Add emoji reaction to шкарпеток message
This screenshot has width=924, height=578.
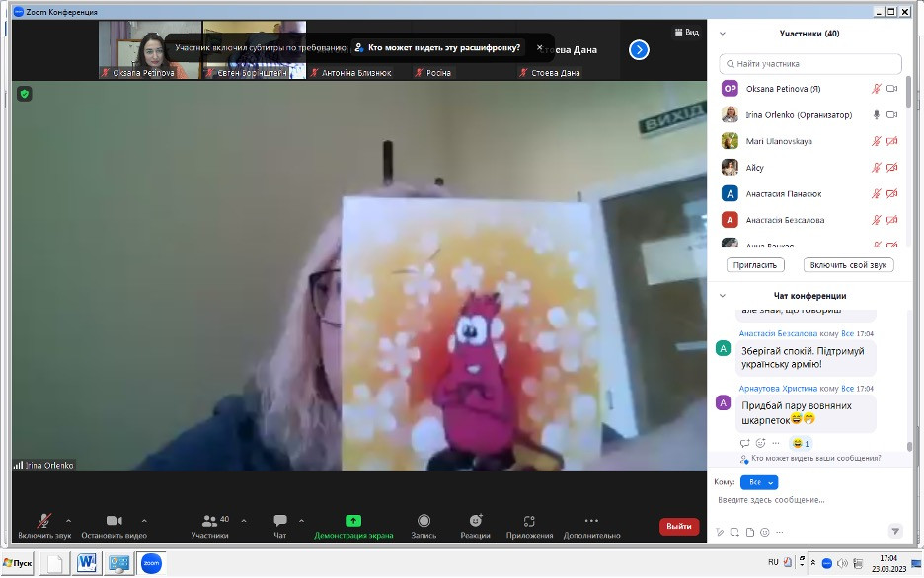[x=761, y=443]
